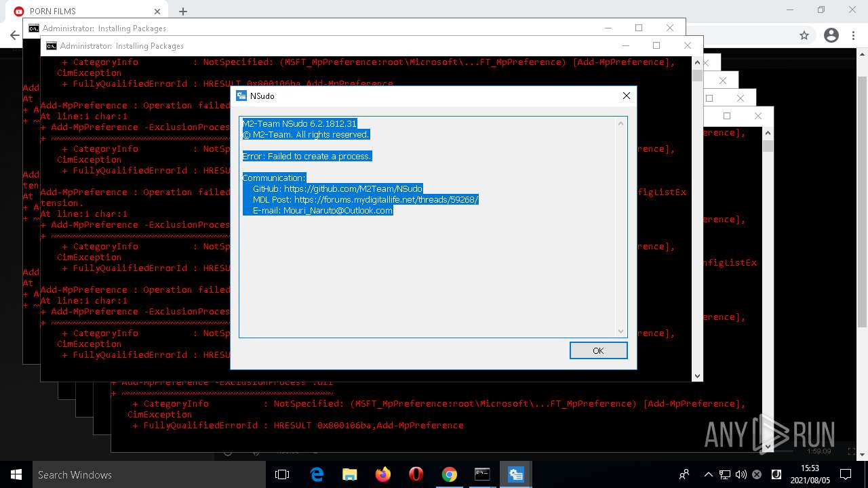Click the front console scrollbar down arrow
Image resolution: width=868 pixels, height=488 pixels.
[697, 375]
